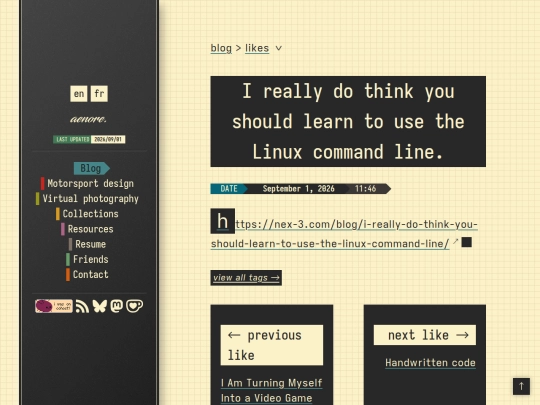Image resolution: width=540 pixels, height=405 pixels.
Task: Click the blog breadcrumb link
Action: [221, 48]
